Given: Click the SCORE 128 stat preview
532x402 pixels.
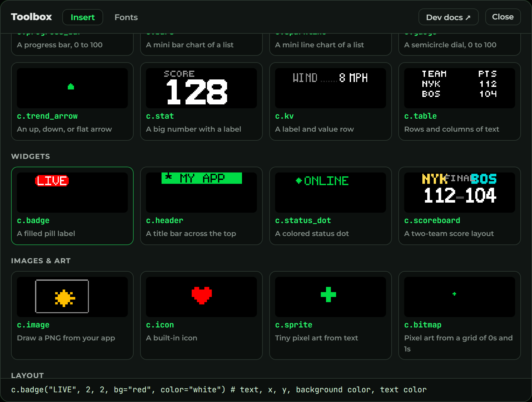Looking at the screenshot, I should point(201,88).
